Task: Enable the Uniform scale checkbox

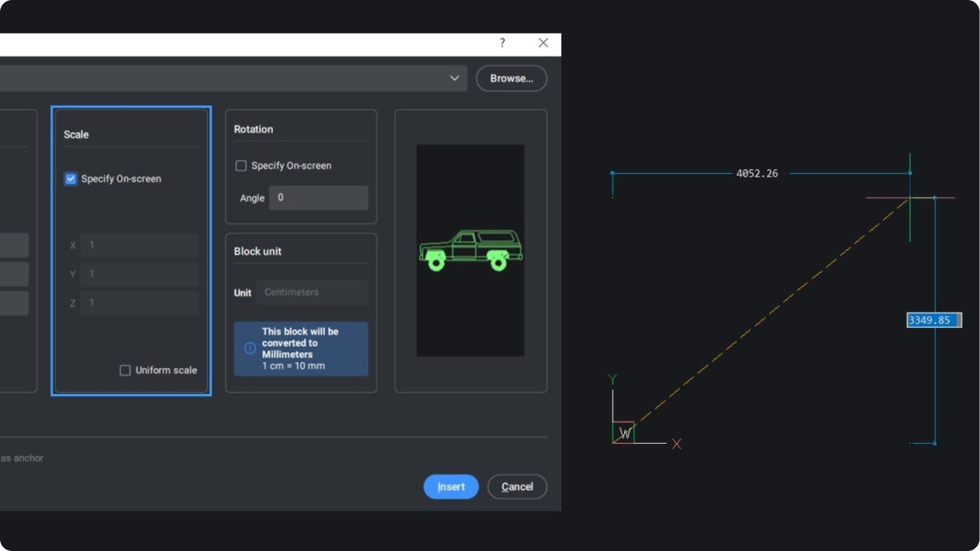Action: [125, 371]
